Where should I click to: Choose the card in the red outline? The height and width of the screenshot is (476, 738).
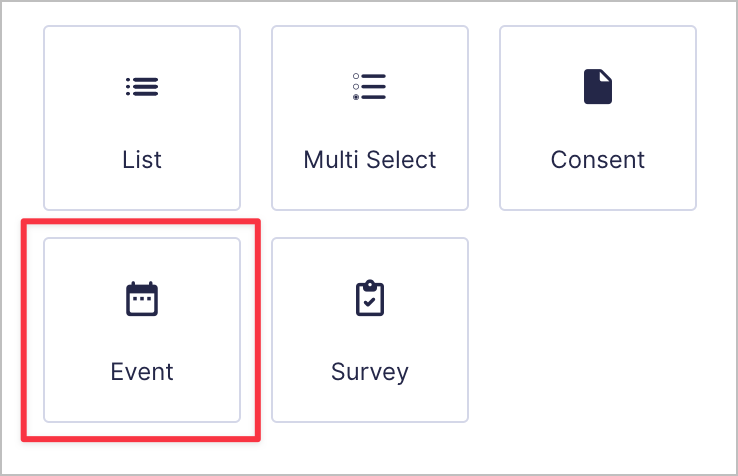pos(142,330)
